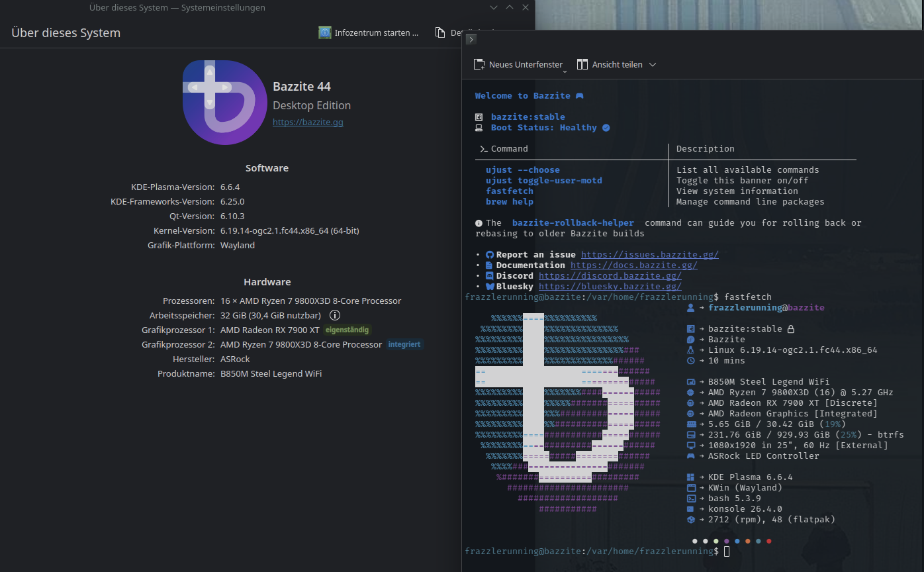
Task: Click the gamepad icon beside ASRock LED Controller
Action: (691, 456)
